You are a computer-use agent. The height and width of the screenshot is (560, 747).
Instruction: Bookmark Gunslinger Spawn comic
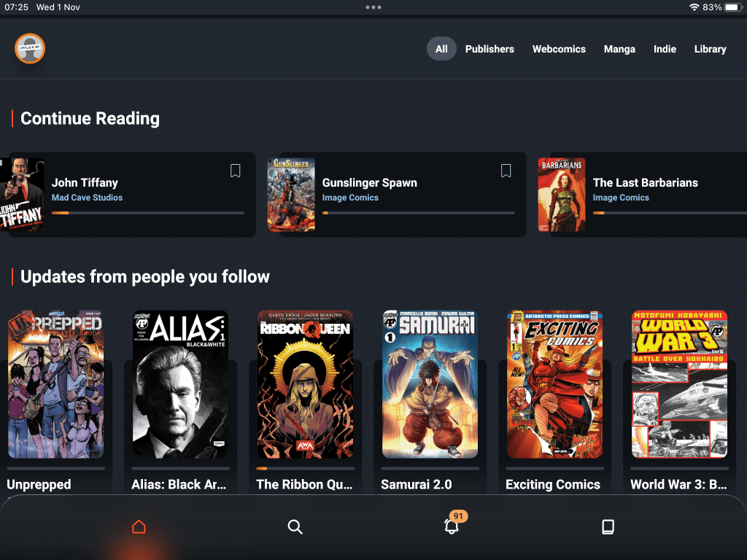click(x=506, y=171)
